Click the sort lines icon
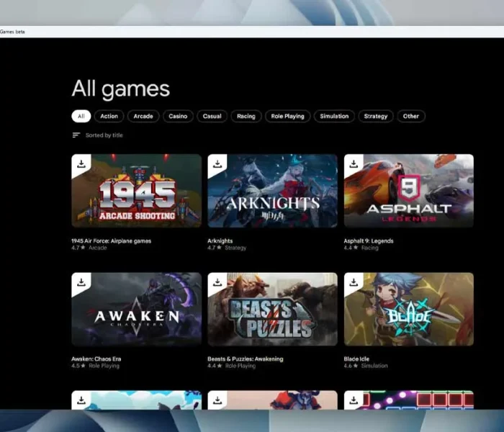Viewport: 504px width, 432px height. point(76,135)
